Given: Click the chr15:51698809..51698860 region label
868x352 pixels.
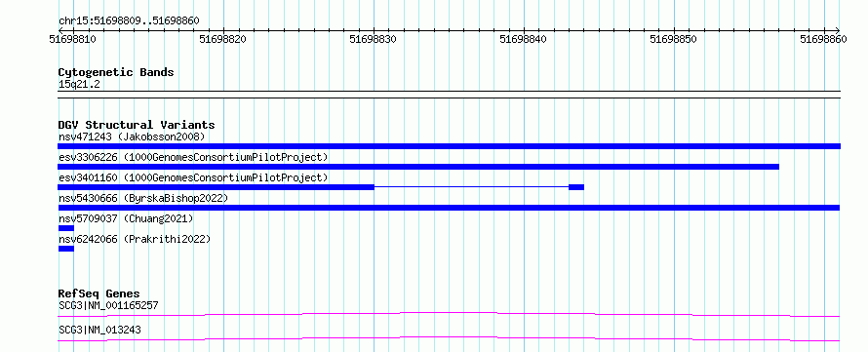Looking at the screenshot, I should [129, 21].
